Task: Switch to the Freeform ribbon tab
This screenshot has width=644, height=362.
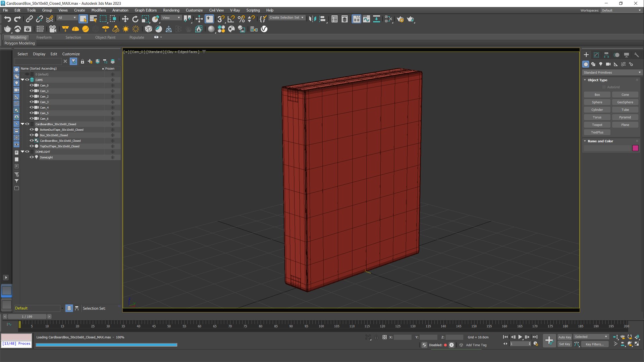Action: tap(44, 37)
